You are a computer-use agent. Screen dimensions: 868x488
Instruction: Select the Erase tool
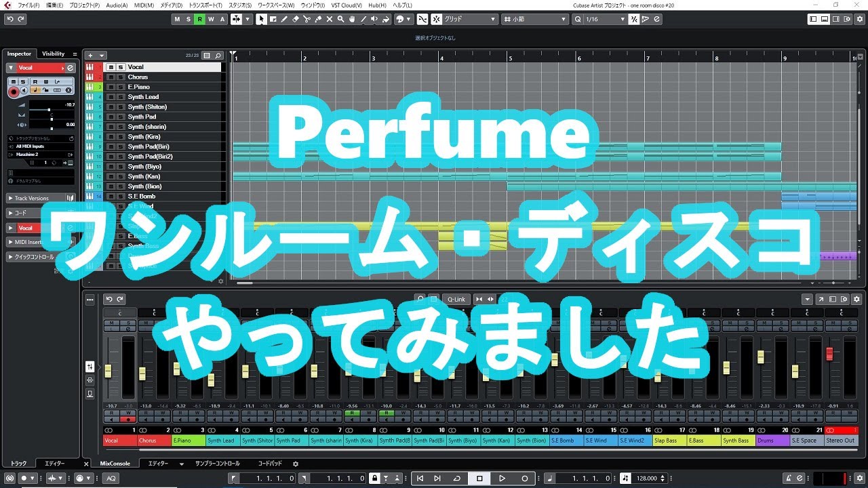(296, 19)
